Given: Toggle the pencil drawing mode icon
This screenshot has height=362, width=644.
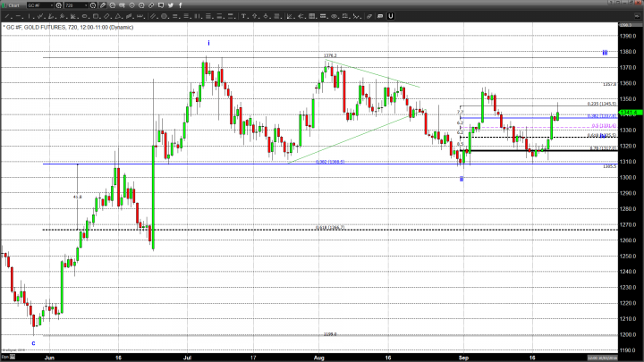Looking at the screenshot, I should point(103,5).
